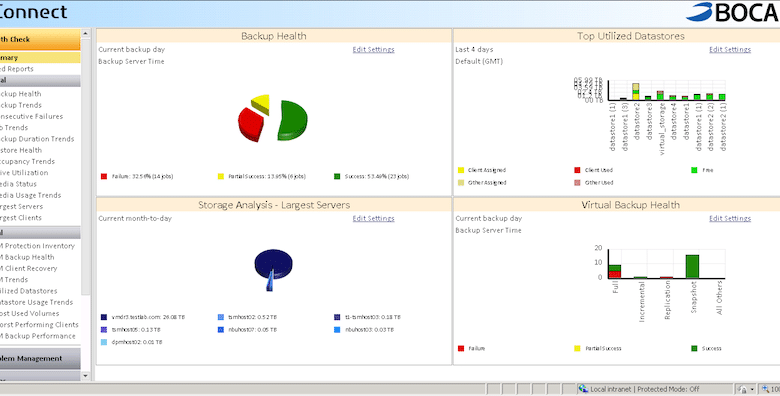780x396 pixels.
Task: Click the nbuhost03: 0.03 TB legend entry
Action: click(364, 329)
